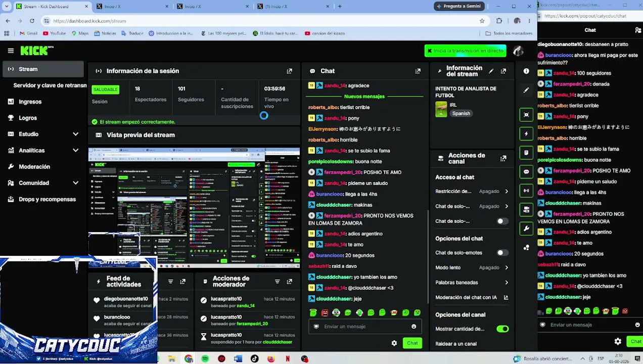Focus the dashboard Enviar un mensaje field

pos(365,327)
